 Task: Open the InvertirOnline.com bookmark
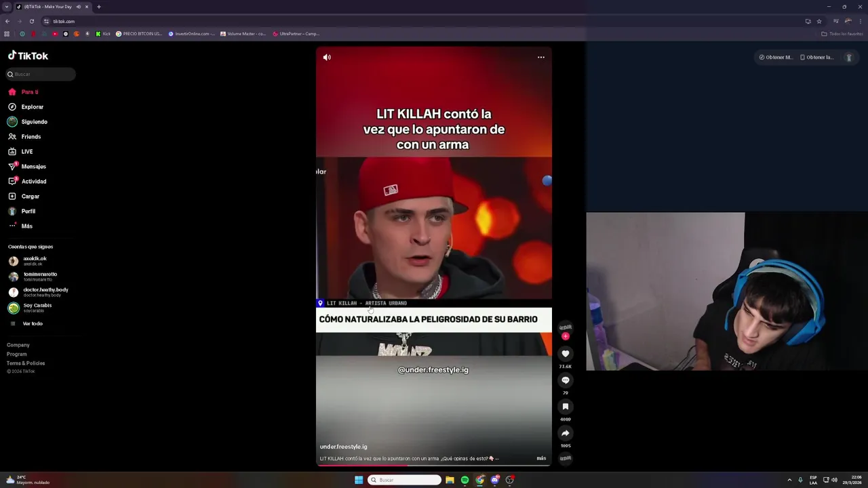point(192,33)
